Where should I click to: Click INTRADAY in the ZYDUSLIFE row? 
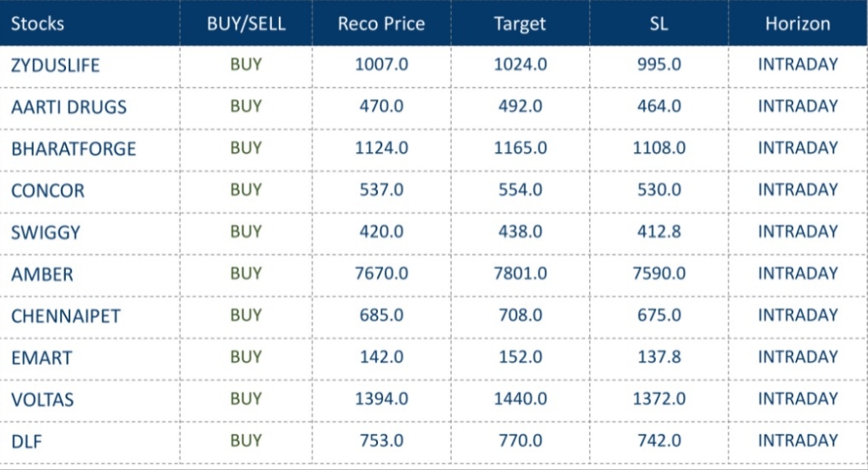coord(798,65)
